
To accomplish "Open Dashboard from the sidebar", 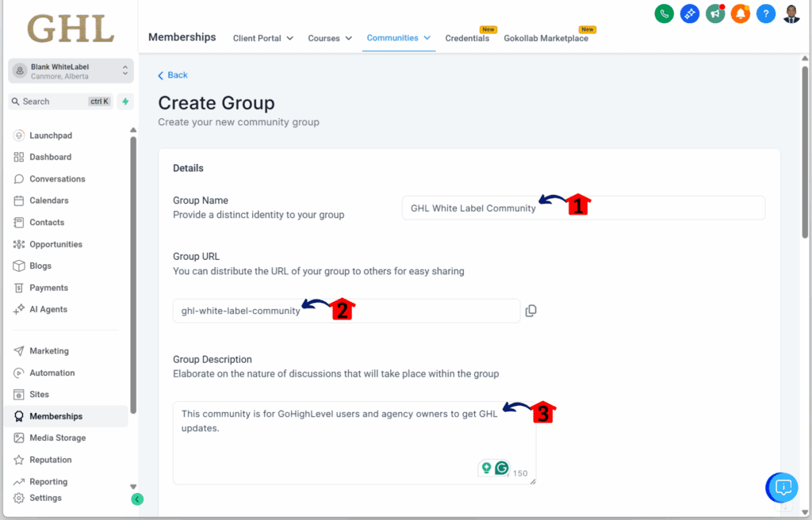I will click(43, 157).
